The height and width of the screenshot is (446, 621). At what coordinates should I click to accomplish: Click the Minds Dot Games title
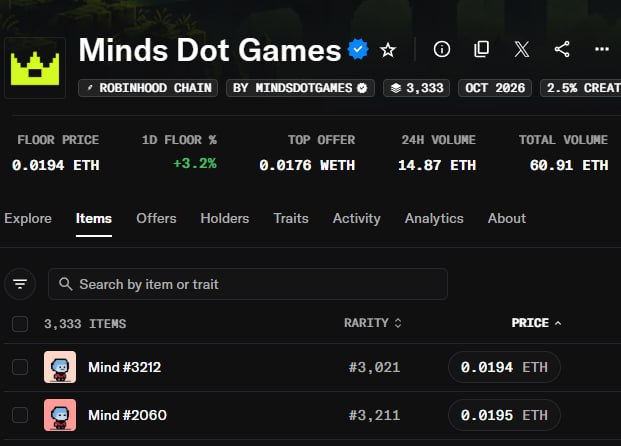coord(210,50)
